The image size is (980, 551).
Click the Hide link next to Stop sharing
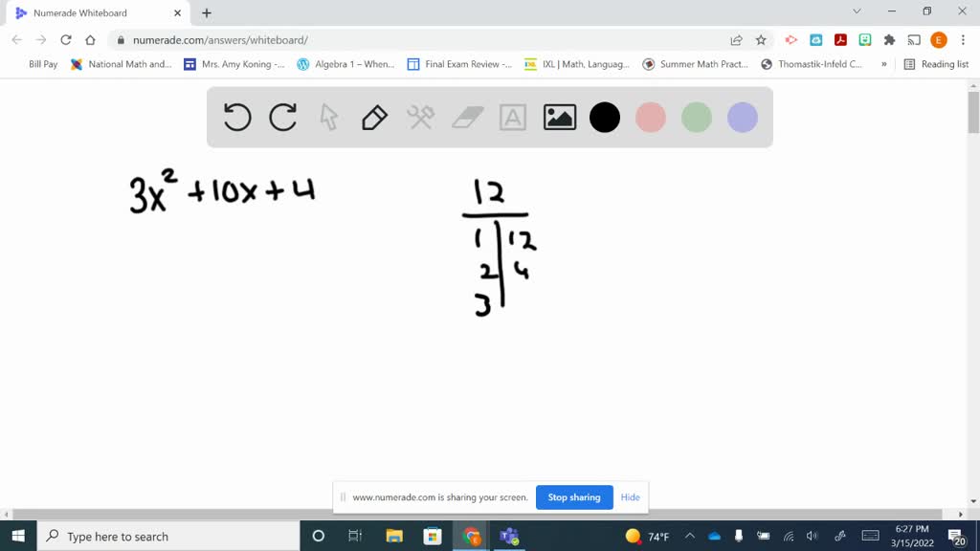pyautogui.click(x=630, y=497)
